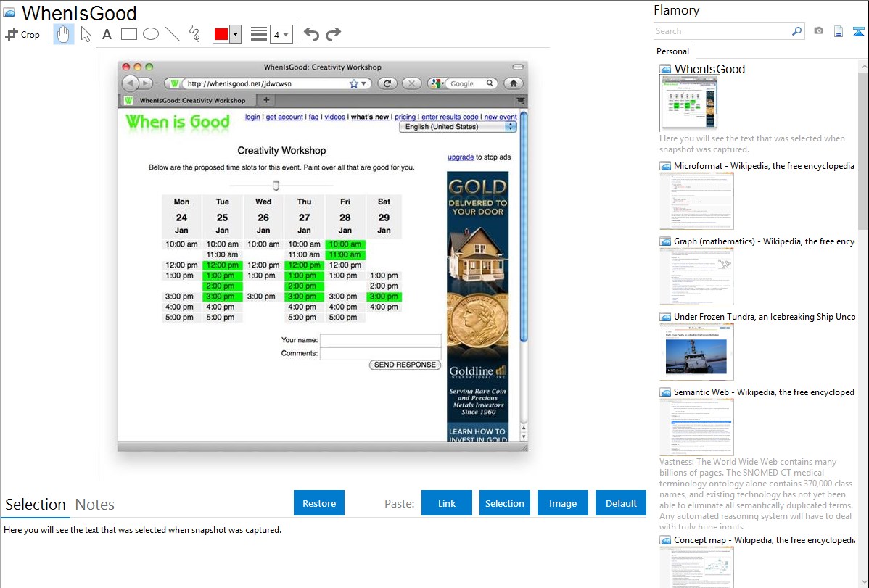Choose the text annotation tool
The width and height of the screenshot is (869, 588).
click(x=107, y=34)
